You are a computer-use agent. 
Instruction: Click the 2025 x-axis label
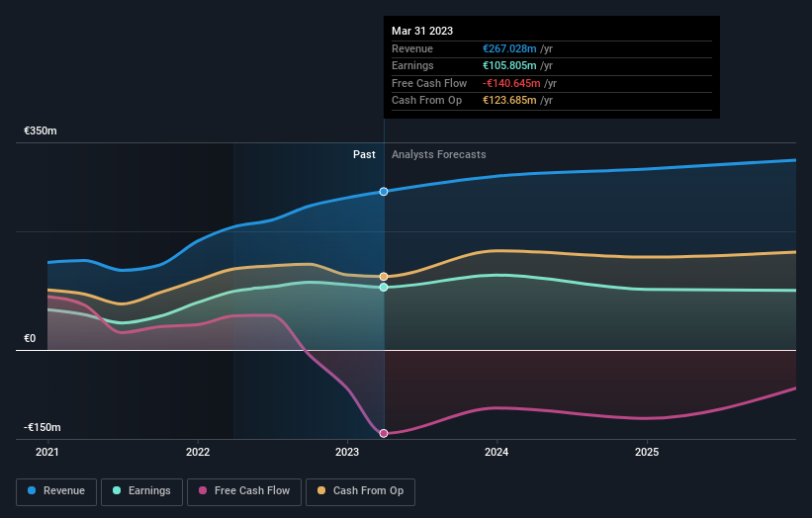647,452
